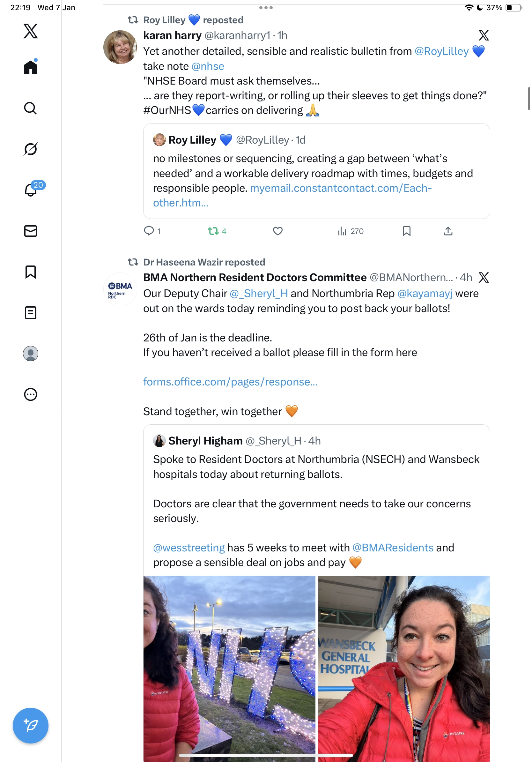
Task: View the Wansbeck General Hospital photo
Action: (x=404, y=667)
